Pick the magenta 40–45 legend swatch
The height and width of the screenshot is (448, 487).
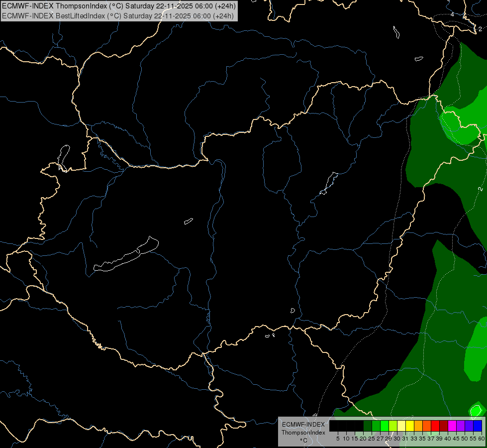452,426
